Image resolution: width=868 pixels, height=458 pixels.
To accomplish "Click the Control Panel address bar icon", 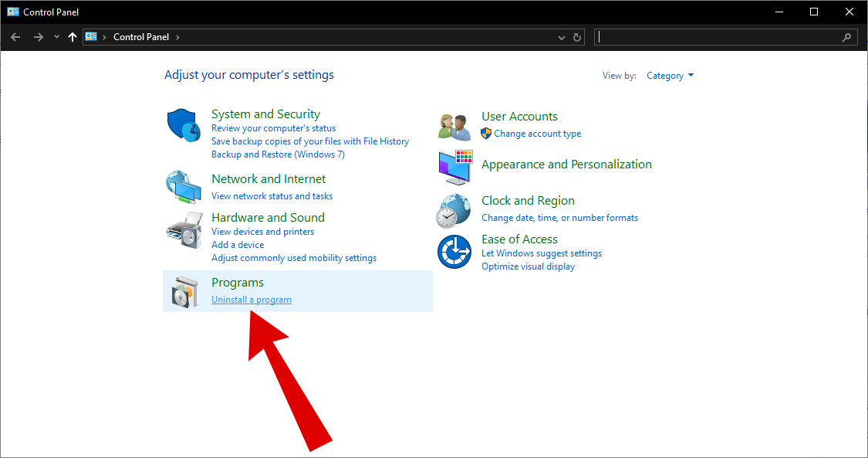I will point(91,36).
